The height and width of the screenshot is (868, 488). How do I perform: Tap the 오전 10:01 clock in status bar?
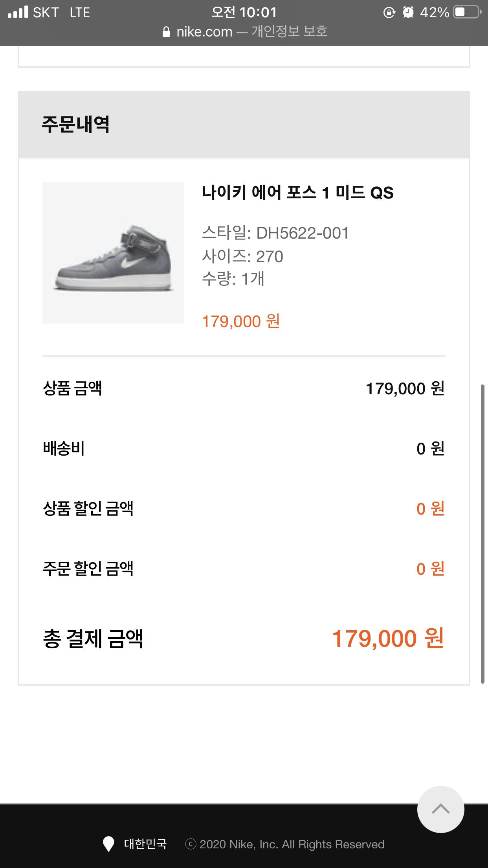(x=244, y=13)
